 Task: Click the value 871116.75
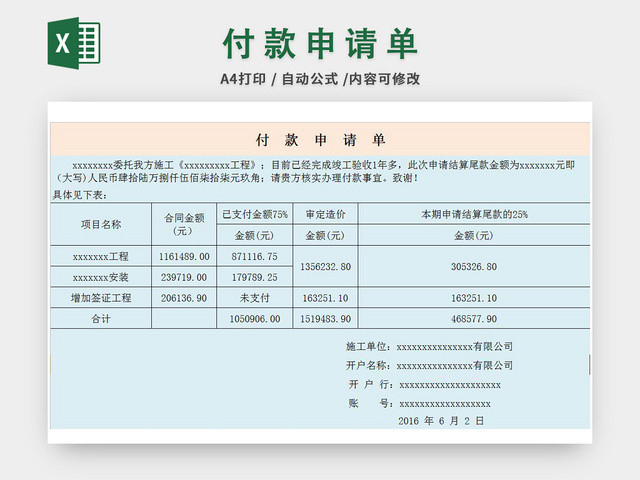tap(255, 256)
